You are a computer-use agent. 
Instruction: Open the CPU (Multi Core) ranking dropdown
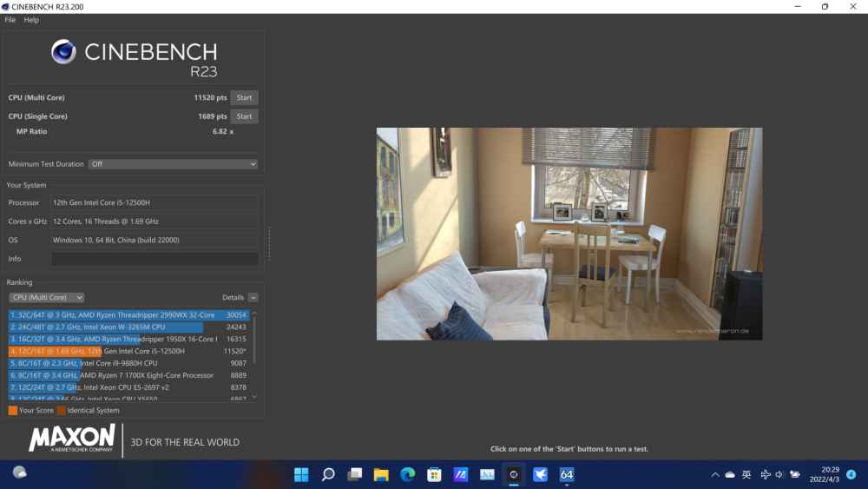46,297
